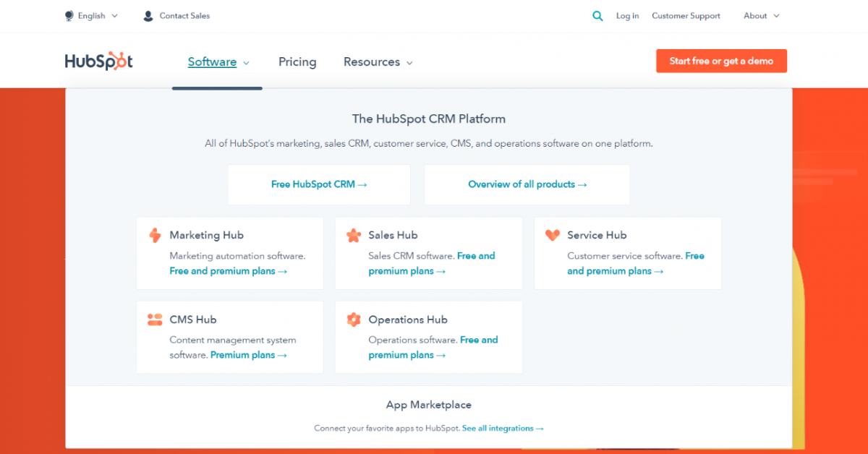The width and height of the screenshot is (868, 454).
Task: Click Start free or get a demo
Action: (721, 61)
